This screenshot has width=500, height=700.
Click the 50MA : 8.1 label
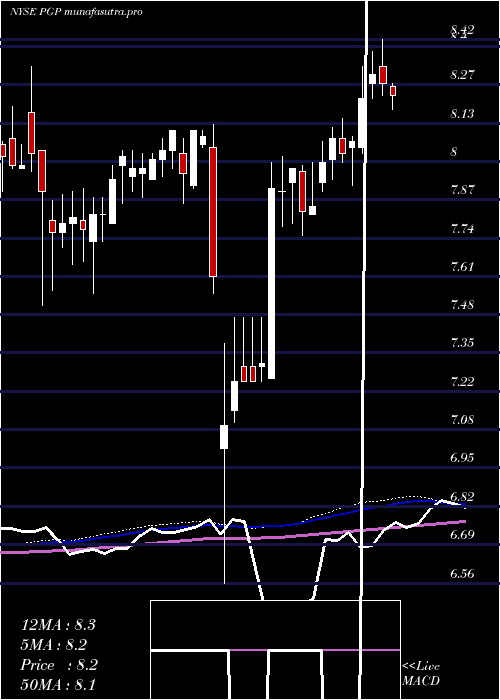pyautogui.click(x=58, y=685)
